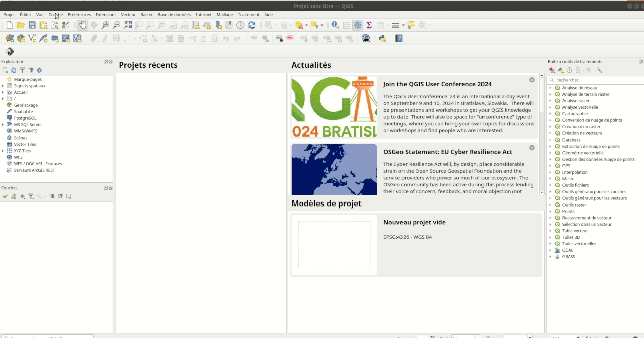Zoom to full extent icon

[128, 25]
